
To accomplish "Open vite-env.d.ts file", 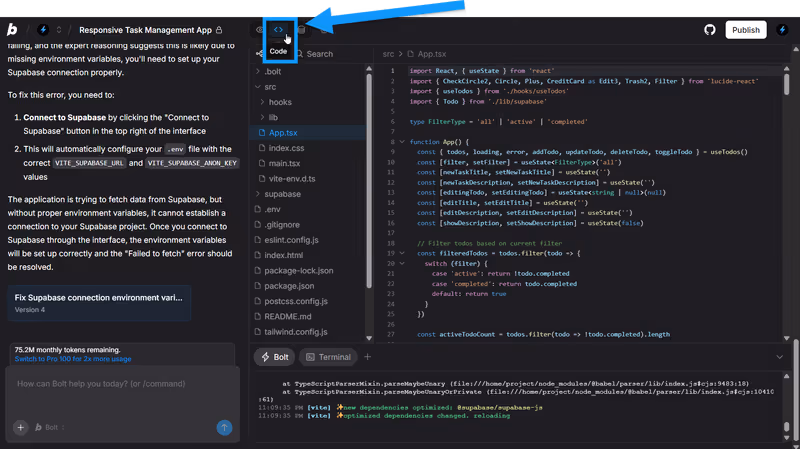I will click(292, 179).
